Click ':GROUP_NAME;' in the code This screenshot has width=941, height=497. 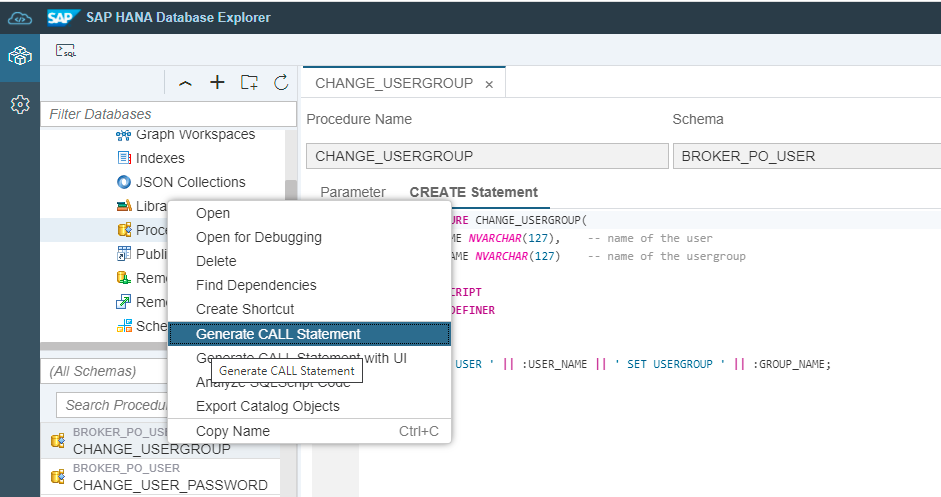(792, 364)
